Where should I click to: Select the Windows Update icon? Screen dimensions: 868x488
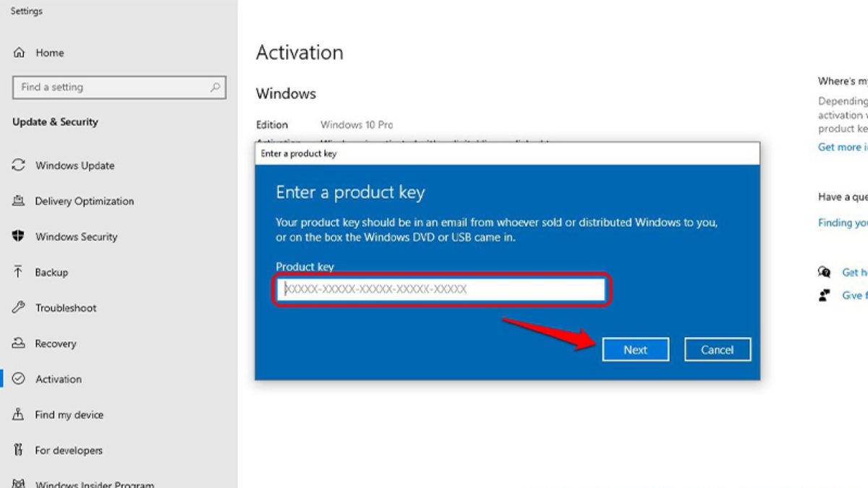click(18, 166)
